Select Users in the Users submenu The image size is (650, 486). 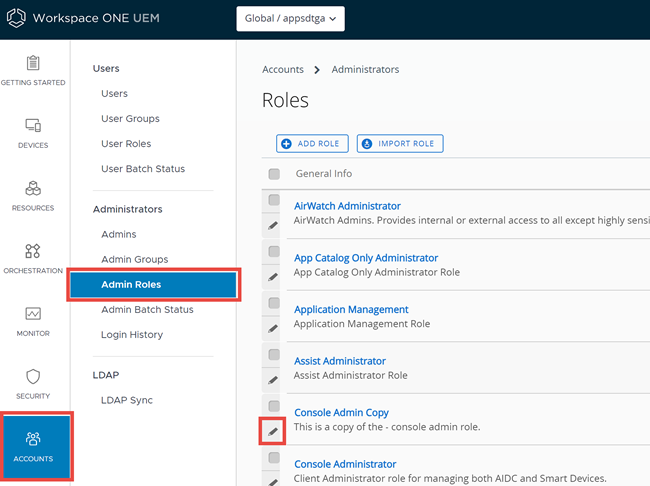pyautogui.click(x=114, y=94)
